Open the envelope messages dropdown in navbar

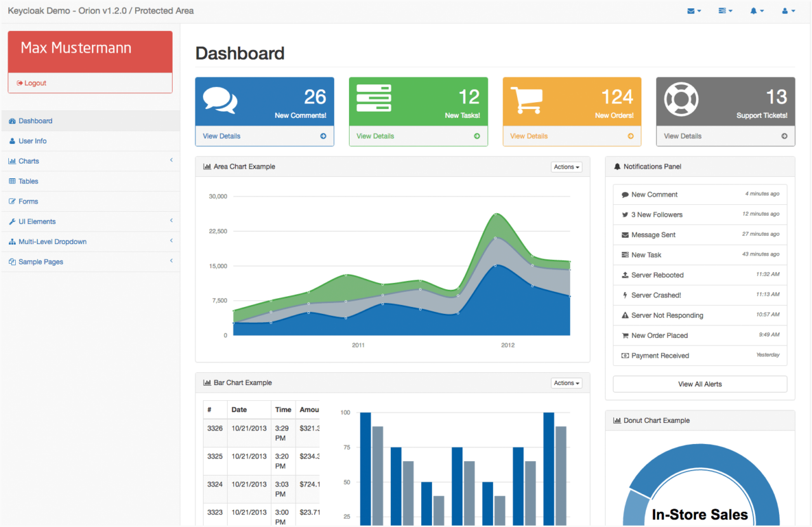694,11
